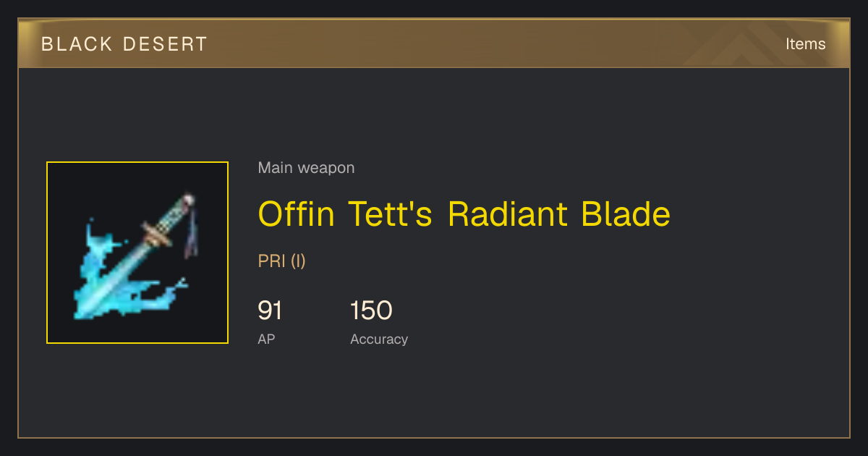
Task: Click the BLACK DESERT title text
Action: click(x=124, y=44)
